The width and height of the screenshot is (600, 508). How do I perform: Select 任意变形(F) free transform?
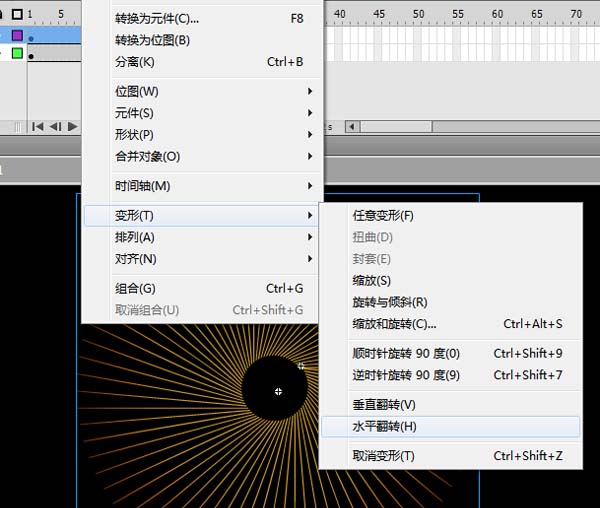450,216
